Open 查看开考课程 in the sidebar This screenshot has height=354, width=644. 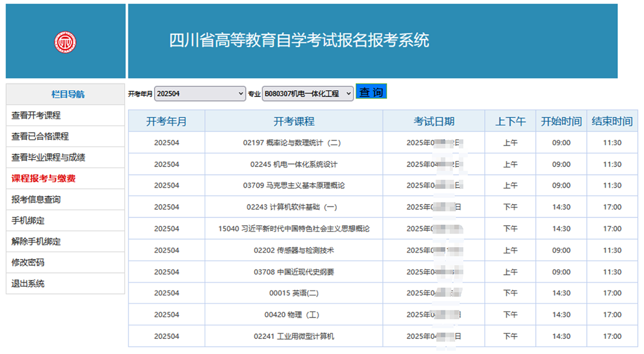[x=36, y=115]
